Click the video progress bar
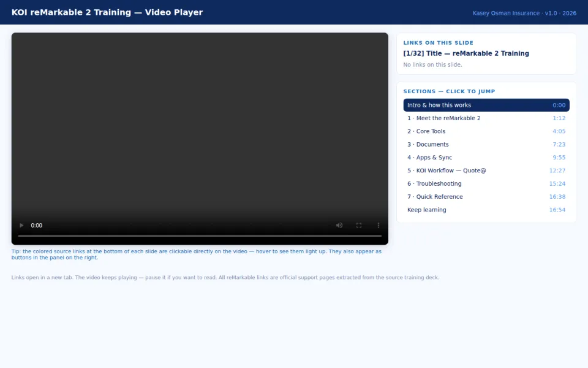This screenshot has height=368, width=588. click(x=200, y=236)
